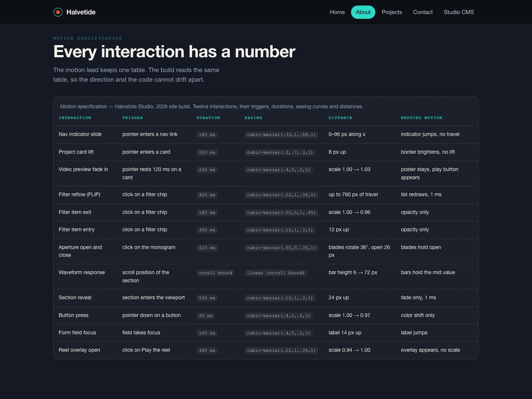Open the Projects nav link
This screenshot has height=399, width=532.
tap(392, 12)
